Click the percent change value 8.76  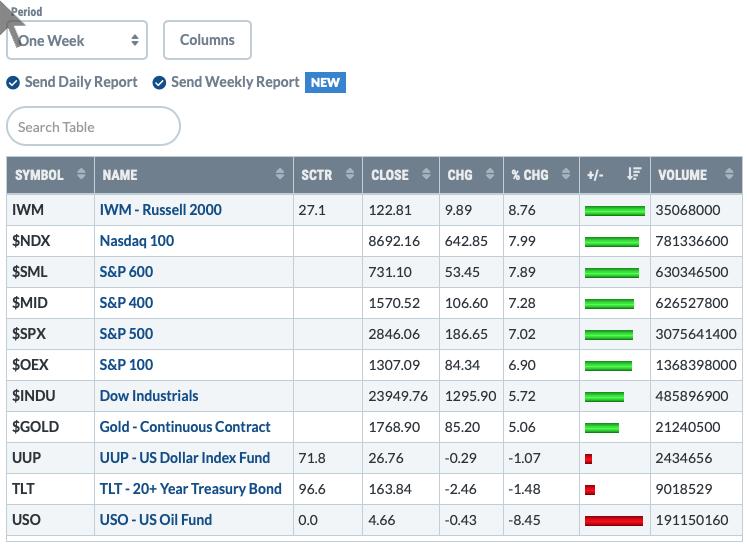(522, 210)
